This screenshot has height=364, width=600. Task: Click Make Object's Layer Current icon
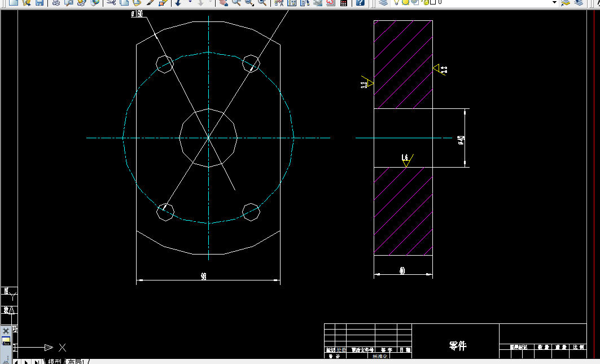point(566,2)
